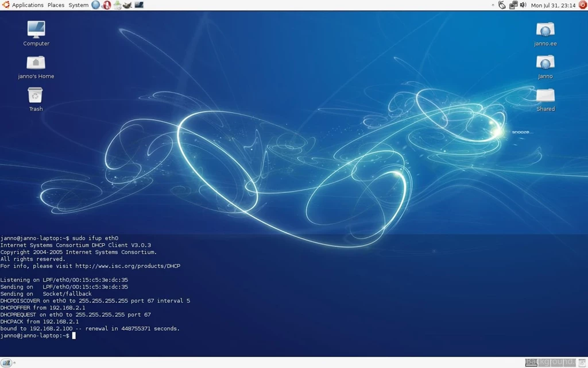Open the Opera browser launcher
Screen dimensions: 588x368
(106, 5)
